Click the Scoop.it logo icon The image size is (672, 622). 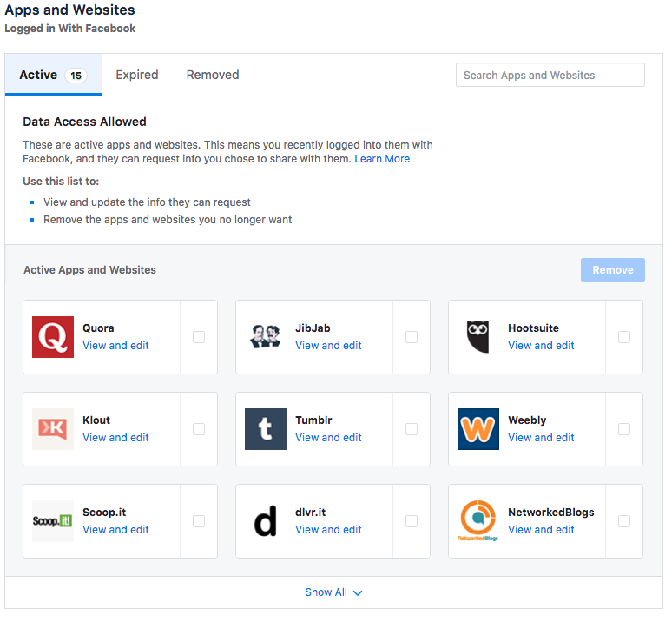[x=53, y=521]
